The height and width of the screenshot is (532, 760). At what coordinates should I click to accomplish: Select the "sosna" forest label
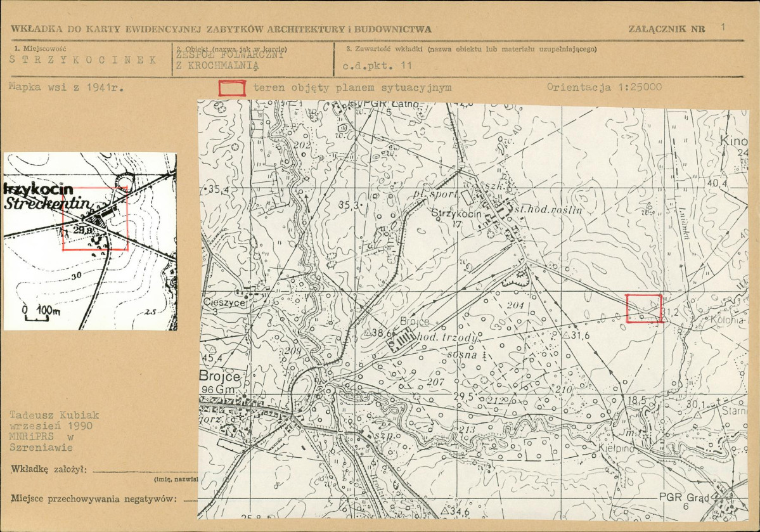click(x=462, y=354)
